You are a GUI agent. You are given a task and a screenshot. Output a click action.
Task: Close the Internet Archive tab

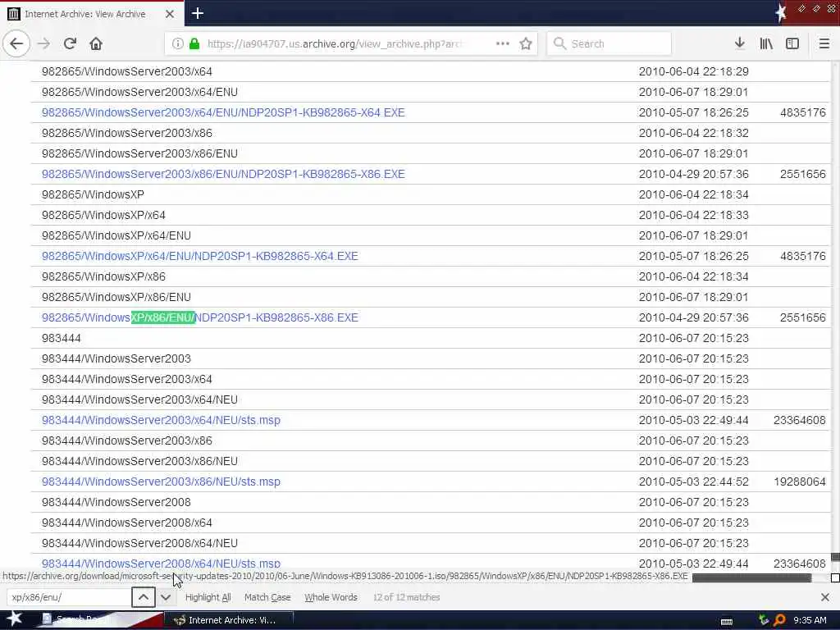pos(169,14)
